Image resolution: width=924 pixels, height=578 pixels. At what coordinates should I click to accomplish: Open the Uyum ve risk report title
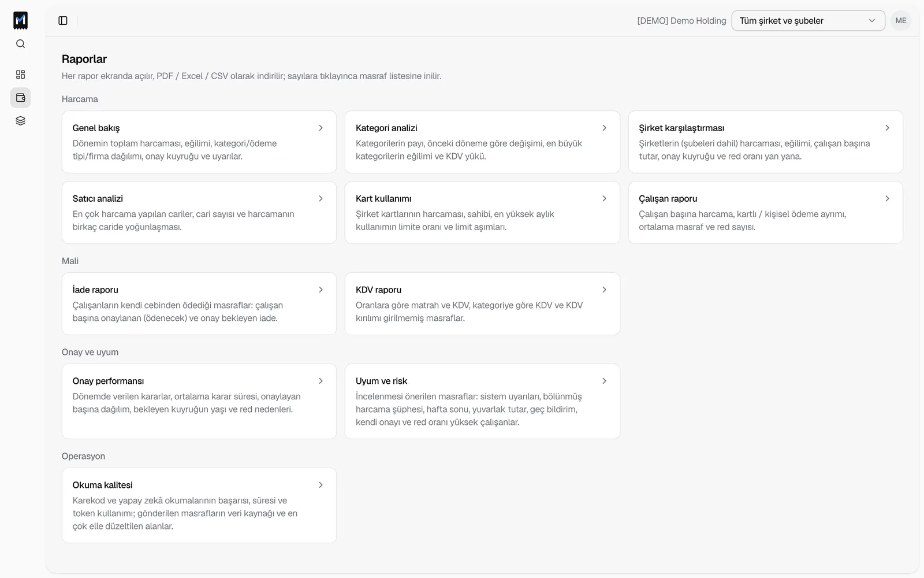point(381,381)
